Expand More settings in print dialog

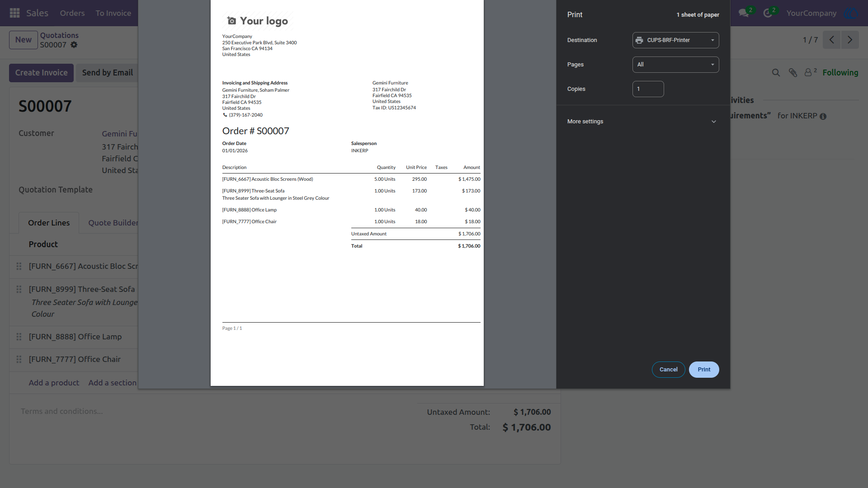[642, 122]
